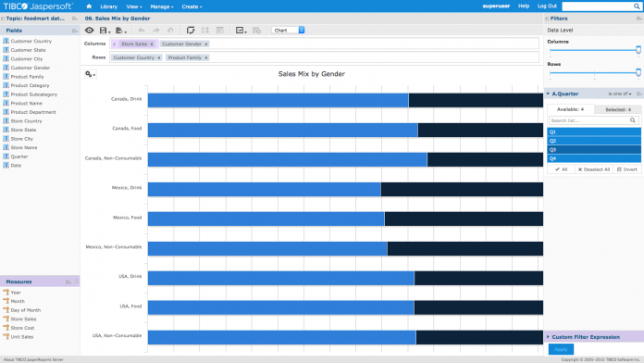
Task: Open Topic panel options icon
Action: (75, 19)
